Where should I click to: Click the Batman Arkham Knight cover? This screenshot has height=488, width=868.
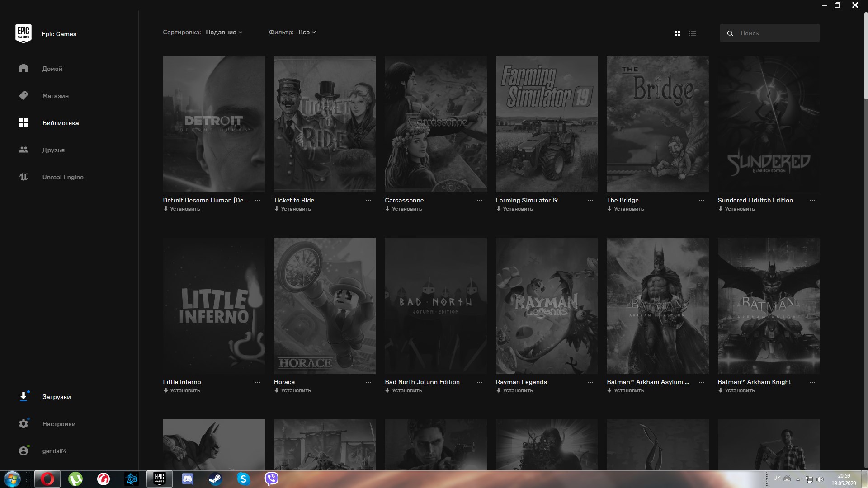pos(769,306)
